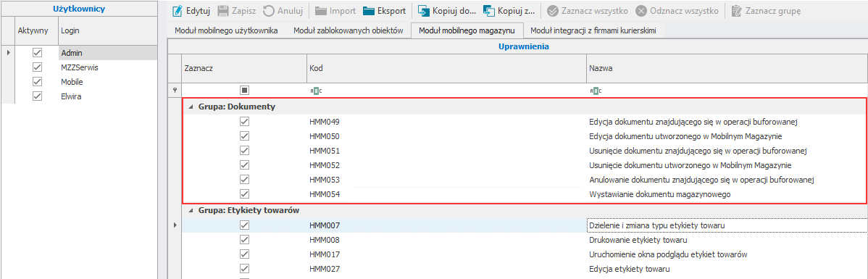Click the Zaznacz wszystko checkmark icon

tap(553, 11)
